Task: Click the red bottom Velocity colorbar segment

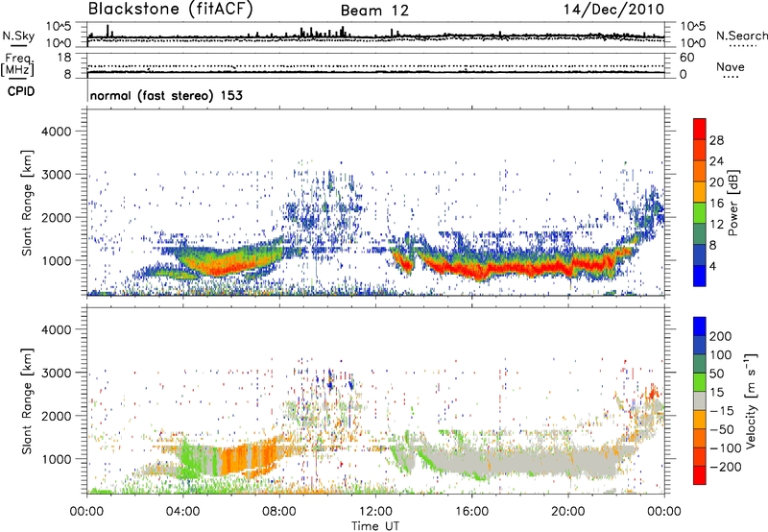Action: [700, 474]
